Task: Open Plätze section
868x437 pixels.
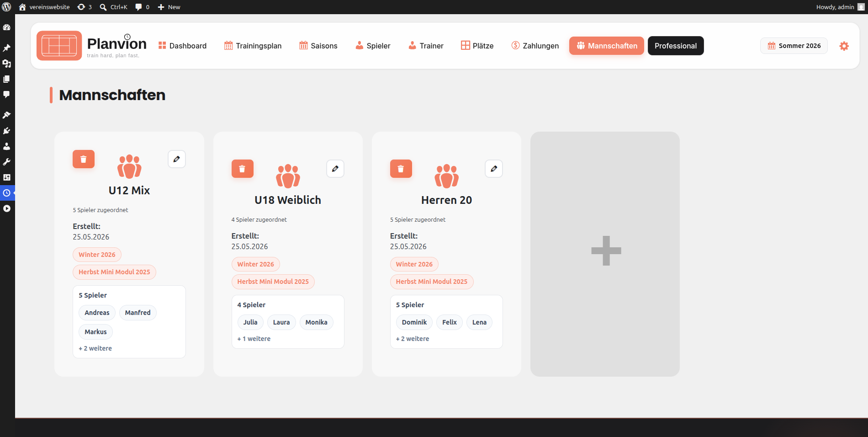Action: pos(477,46)
